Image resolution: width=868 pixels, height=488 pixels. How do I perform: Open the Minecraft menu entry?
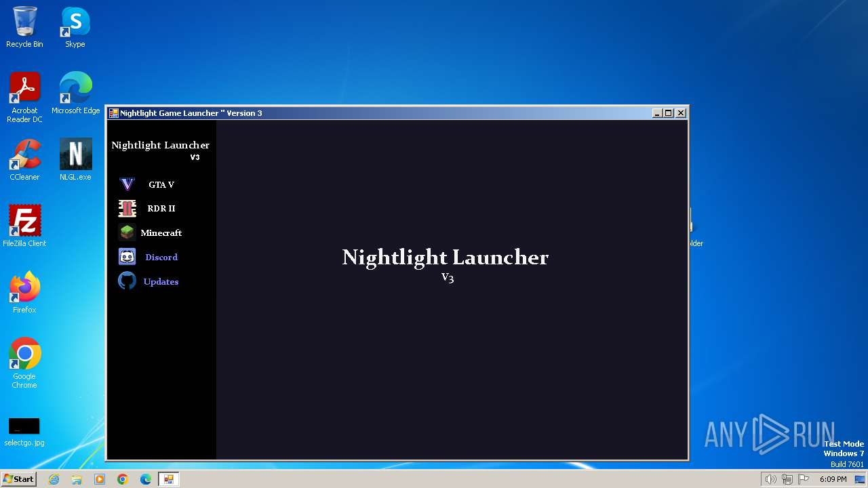[161, 232]
